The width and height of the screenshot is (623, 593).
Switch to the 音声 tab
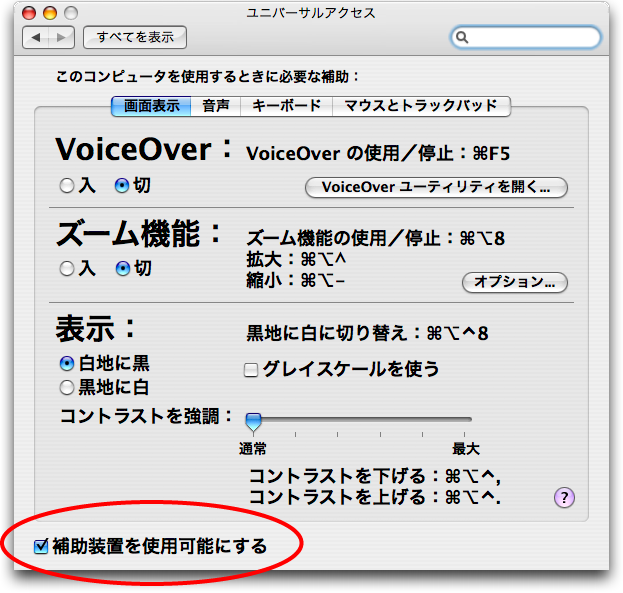tap(215, 105)
